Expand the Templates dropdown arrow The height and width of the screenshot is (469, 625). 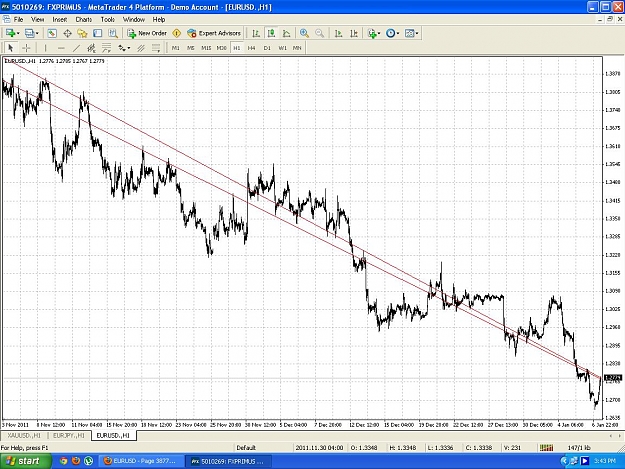point(417,33)
